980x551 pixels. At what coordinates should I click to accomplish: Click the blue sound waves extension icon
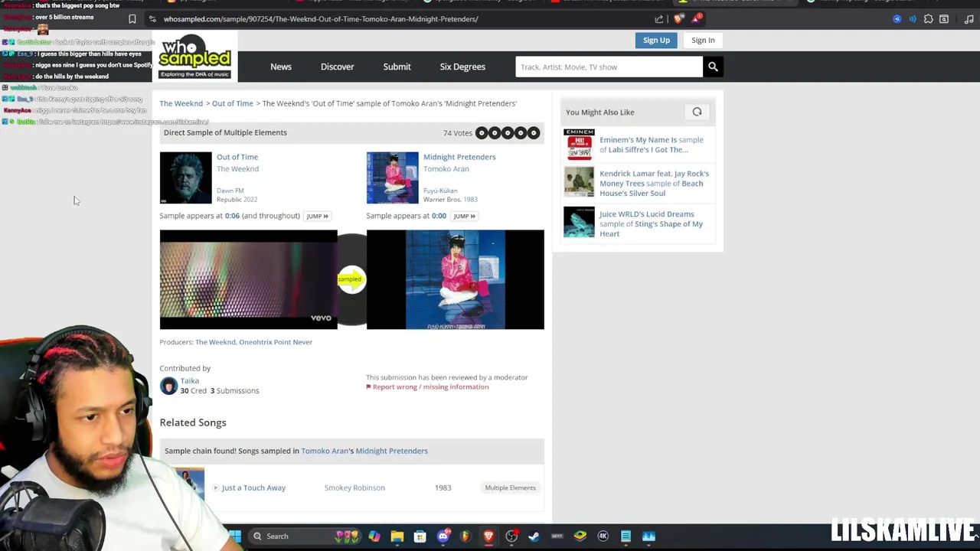tap(913, 19)
